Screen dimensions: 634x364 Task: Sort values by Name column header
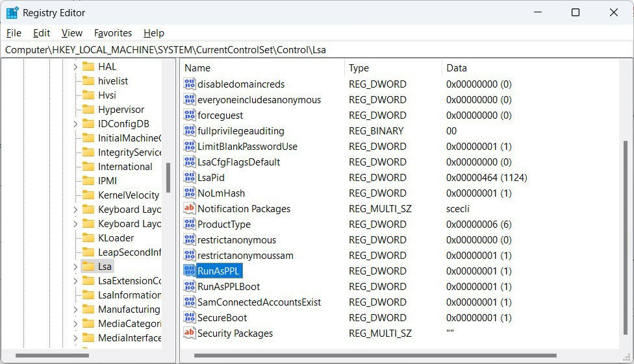click(x=262, y=68)
